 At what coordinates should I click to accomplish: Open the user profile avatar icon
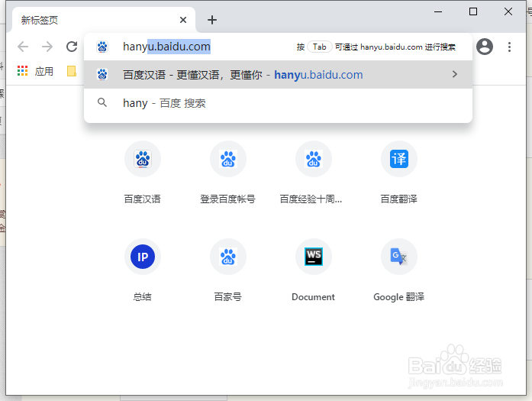point(485,47)
